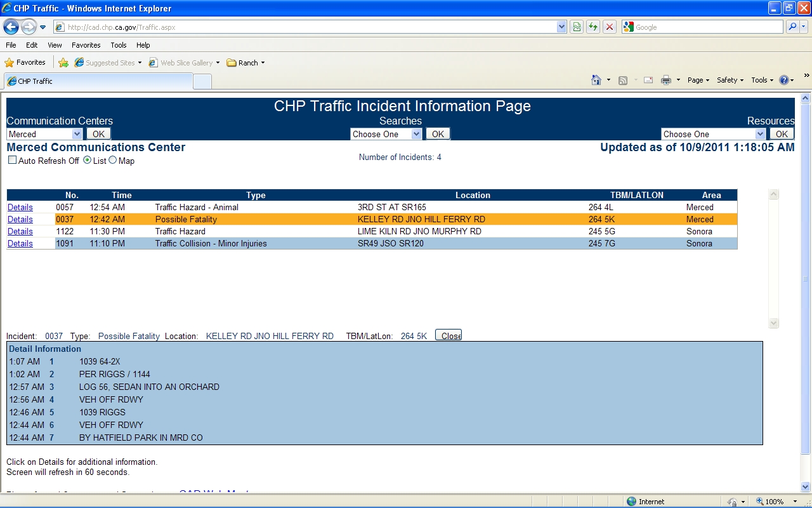This screenshot has height=508, width=812.
Task: Open Details for Traffic Hazard - Animal incident
Action: pos(20,208)
